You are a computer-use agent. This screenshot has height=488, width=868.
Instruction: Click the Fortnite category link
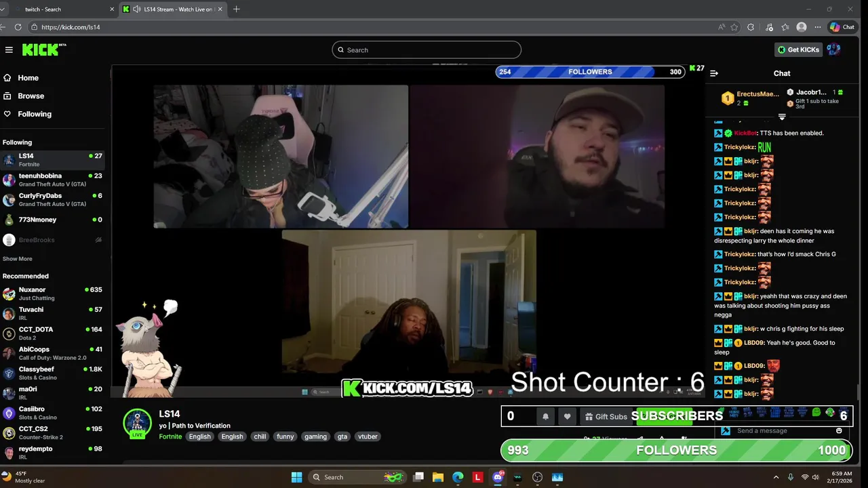170,436
